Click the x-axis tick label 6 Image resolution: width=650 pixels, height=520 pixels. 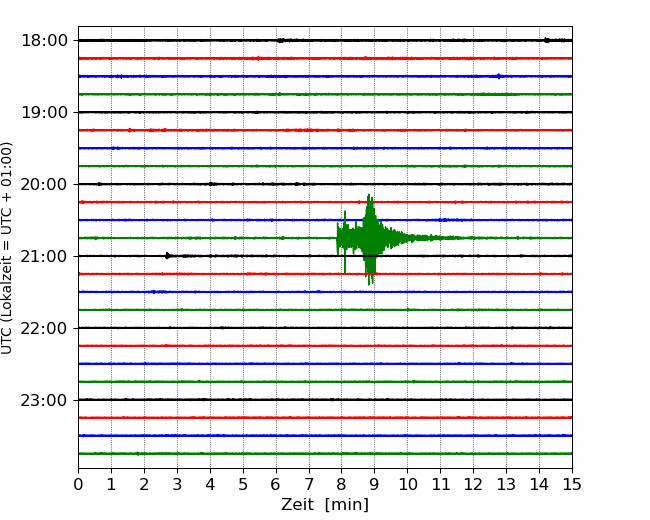point(276,484)
